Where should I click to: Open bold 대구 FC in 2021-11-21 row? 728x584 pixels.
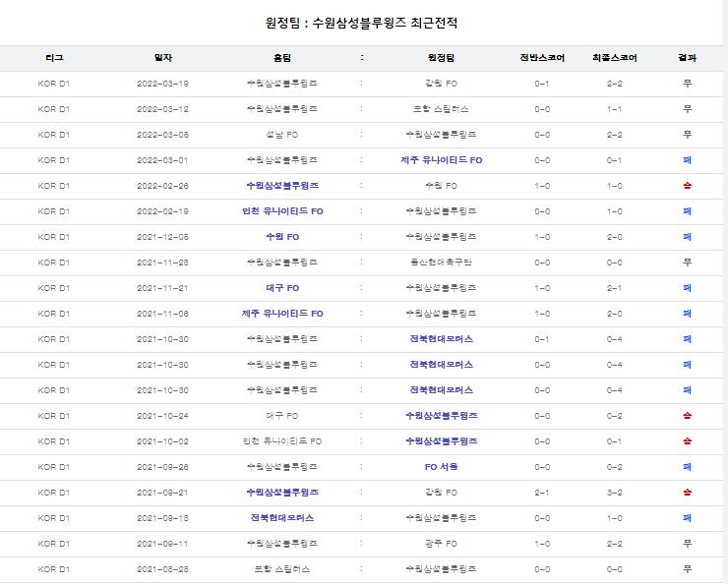[282, 288]
